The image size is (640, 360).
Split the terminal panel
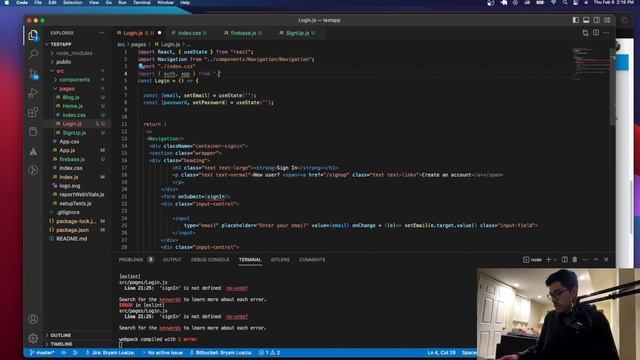564,260
